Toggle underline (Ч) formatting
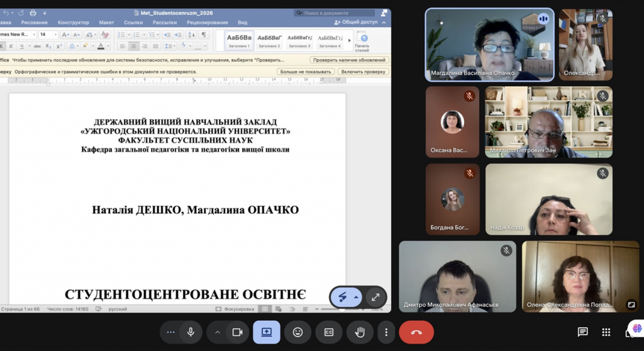Viewport: 644px width, 351px height. pyautogui.click(x=22, y=46)
